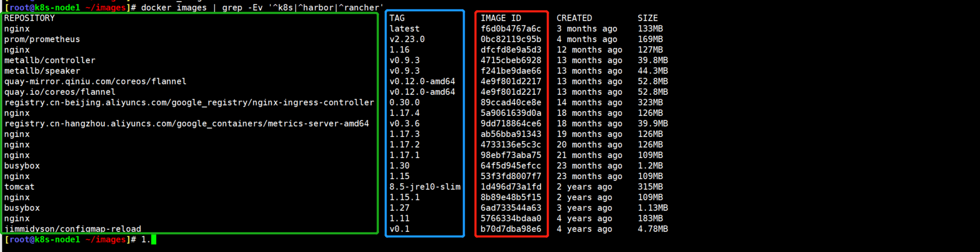Select the metrics-server-amd64 registry line
The width and height of the screenshot is (980, 252).
[186, 123]
